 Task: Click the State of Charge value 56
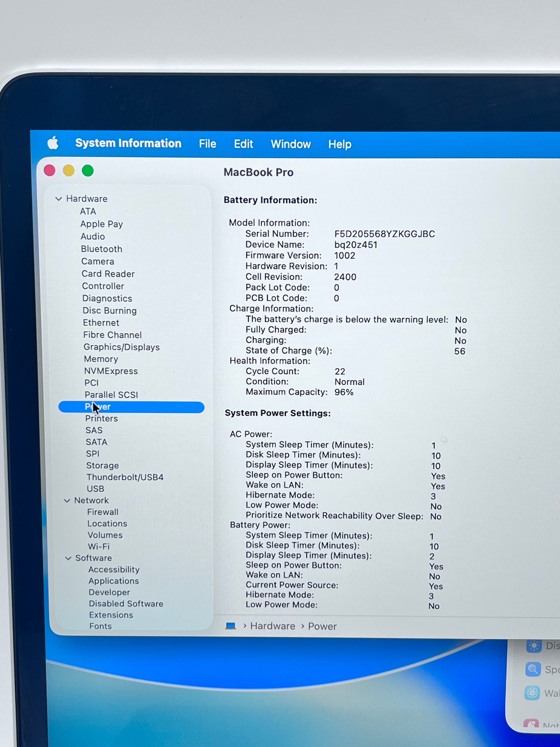460,351
